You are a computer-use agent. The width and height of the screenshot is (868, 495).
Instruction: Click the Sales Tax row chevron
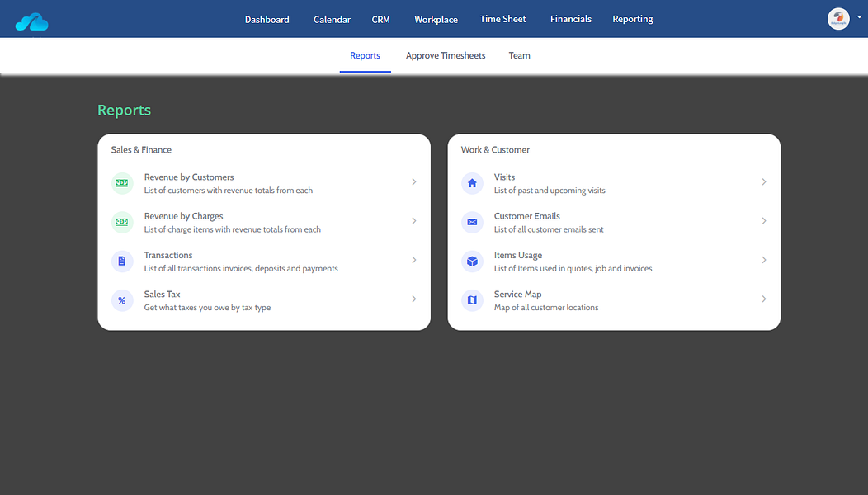coord(413,299)
